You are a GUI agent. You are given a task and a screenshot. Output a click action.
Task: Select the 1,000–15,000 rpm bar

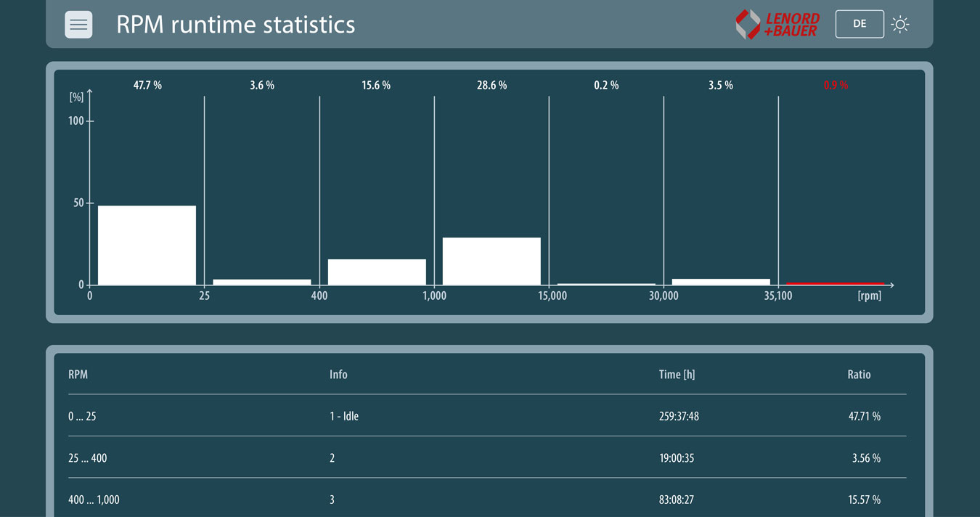tap(491, 261)
